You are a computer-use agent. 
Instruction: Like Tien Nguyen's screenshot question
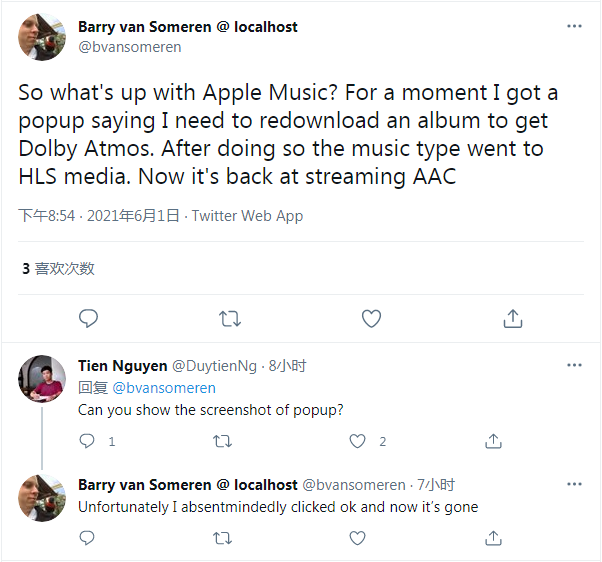[358, 441]
